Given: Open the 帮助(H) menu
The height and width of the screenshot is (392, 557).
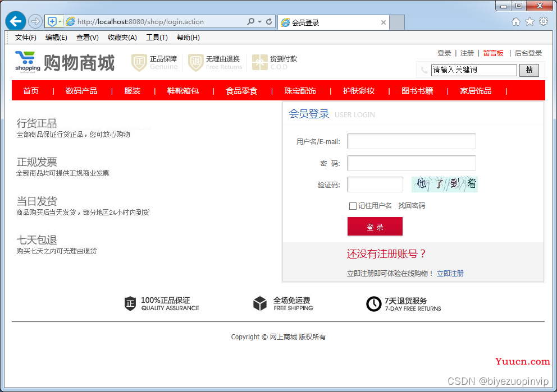Looking at the screenshot, I should [188, 37].
